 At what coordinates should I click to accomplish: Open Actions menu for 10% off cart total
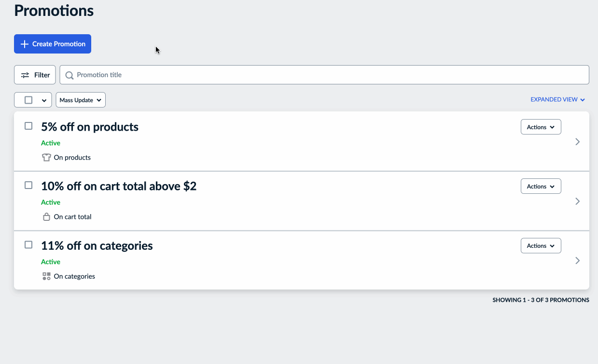541,187
